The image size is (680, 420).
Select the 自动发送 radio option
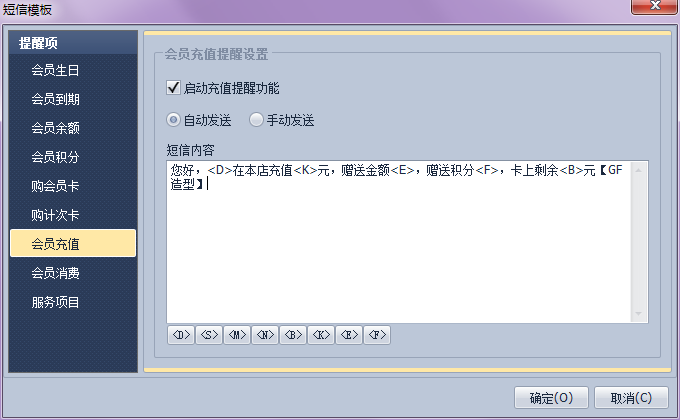173,120
